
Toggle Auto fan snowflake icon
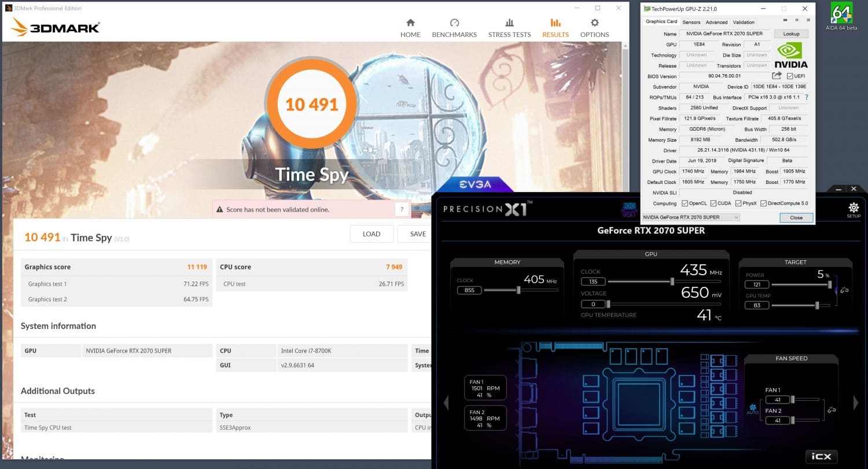[752, 407]
